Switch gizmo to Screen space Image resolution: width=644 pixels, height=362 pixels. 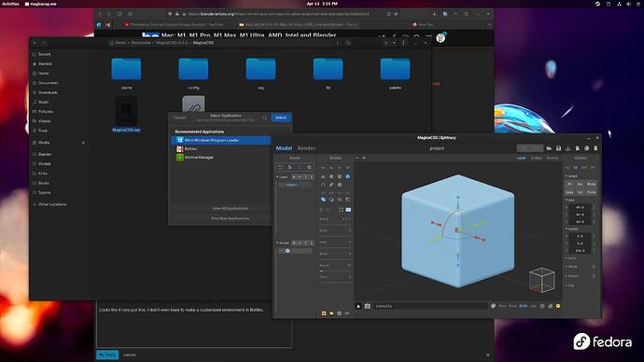click(x=553, y=158)
